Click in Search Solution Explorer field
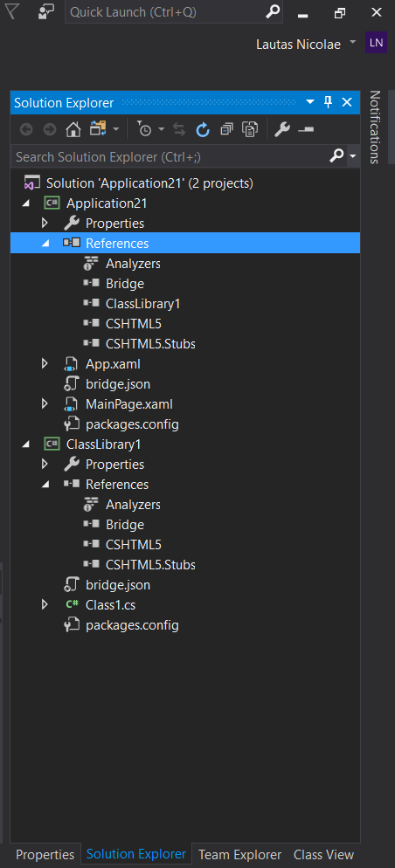The image size is (395, 868). point(170,156)
